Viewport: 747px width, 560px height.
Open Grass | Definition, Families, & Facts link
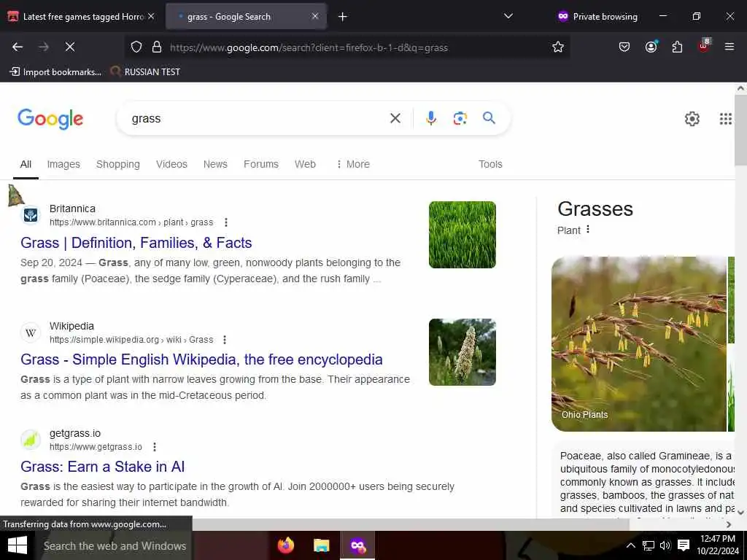[x=136, y=243]
